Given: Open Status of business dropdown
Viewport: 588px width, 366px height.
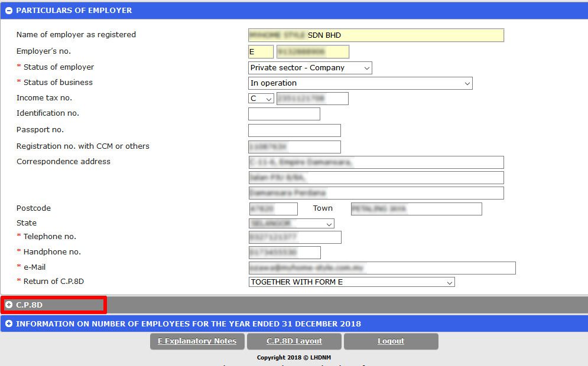Looking at the screenshot, I should coord(360,83).
